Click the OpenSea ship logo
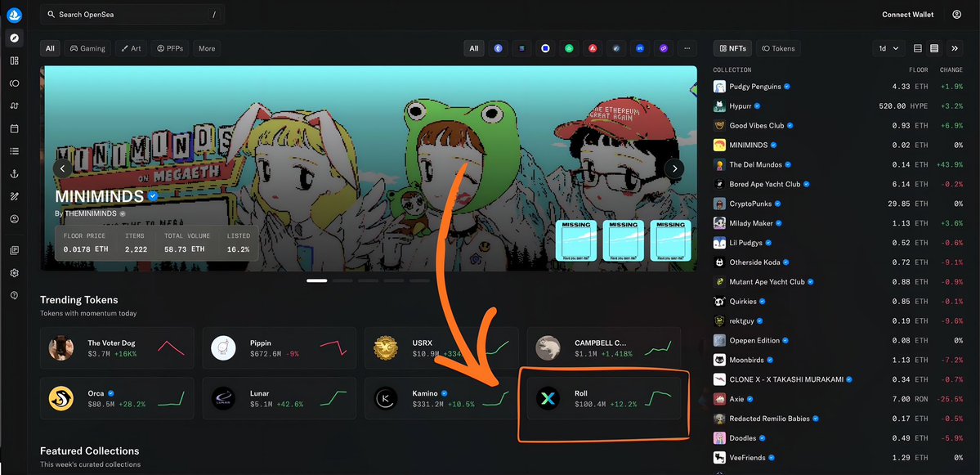This screenshot has width=980, height=475. click(x=14, y=15)
